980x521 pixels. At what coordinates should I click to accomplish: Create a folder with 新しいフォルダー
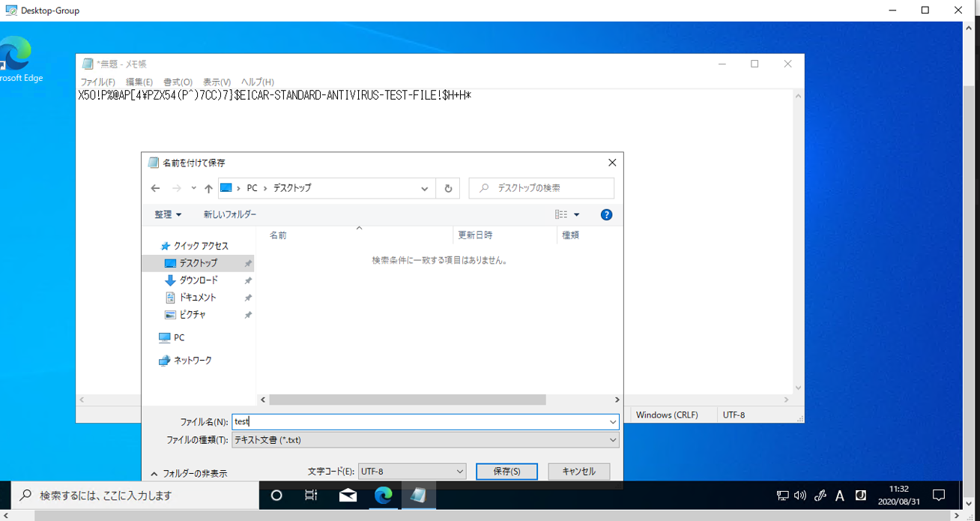[x=229, y=214]
